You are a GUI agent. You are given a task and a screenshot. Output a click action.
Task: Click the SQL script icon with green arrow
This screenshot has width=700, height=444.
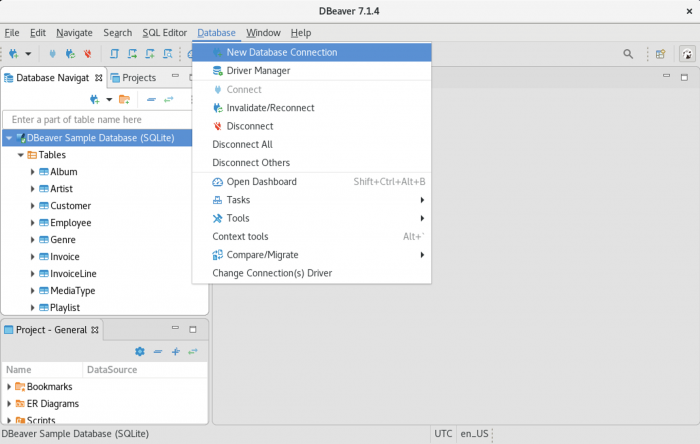point(132,54)
